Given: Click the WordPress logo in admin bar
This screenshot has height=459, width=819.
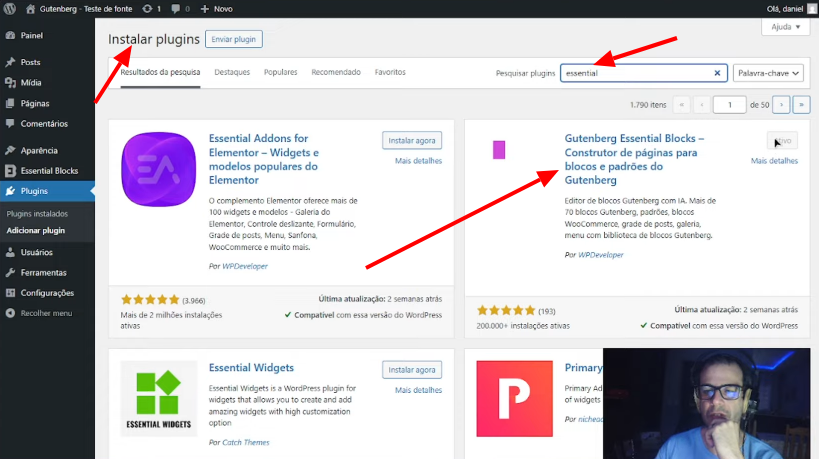Looking at the screenshot, I should (10, 8).
